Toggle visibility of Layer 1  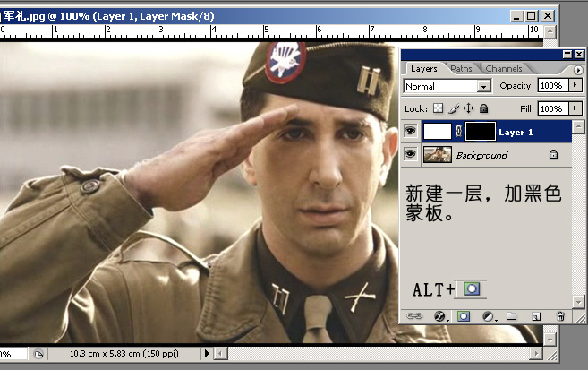[x=411, y=131]
